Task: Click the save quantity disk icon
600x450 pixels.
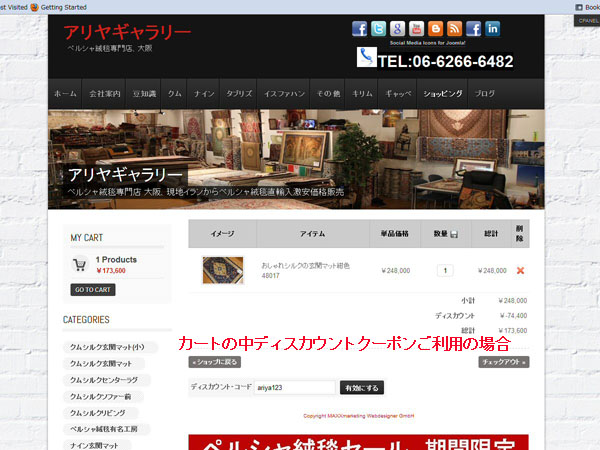Action: coord(454,234)
